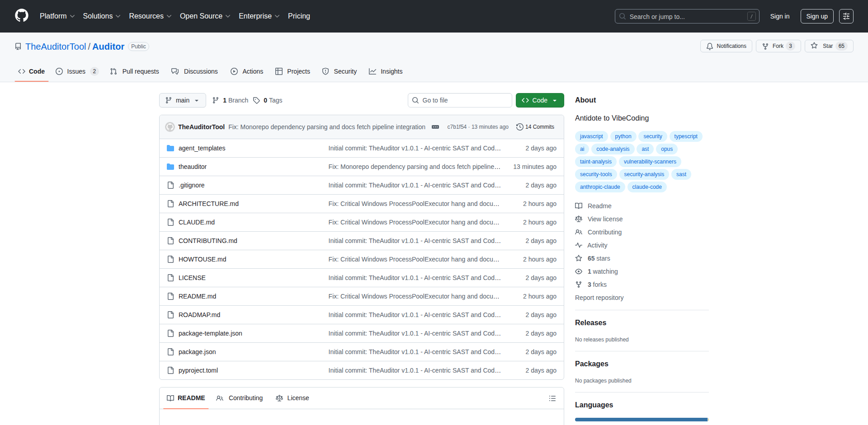The width and height of the screenshot is (868, 425).
Task: Click the vulnerability-scanners topic tag
Action: [x=650, y=162]
